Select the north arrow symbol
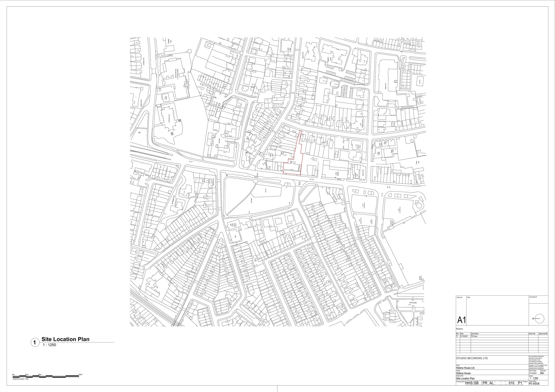The width and height of the screenshot is (555, 392). pos(540,319)
